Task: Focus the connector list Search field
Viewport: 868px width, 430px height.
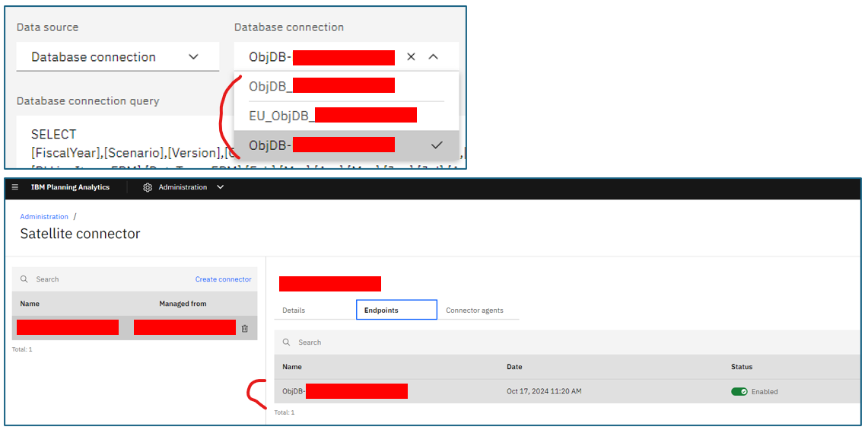Action: click(133, 279)
